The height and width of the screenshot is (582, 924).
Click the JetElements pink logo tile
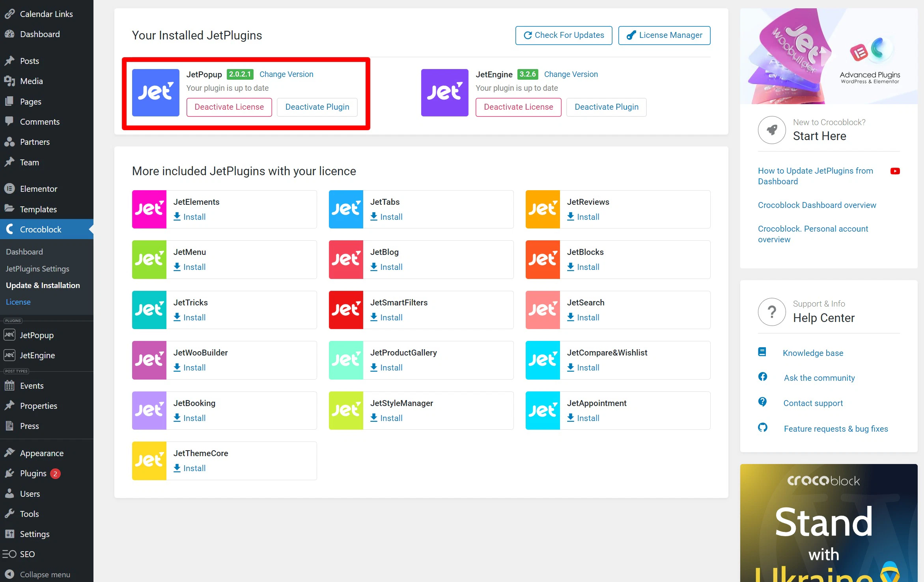pos(149,209)
